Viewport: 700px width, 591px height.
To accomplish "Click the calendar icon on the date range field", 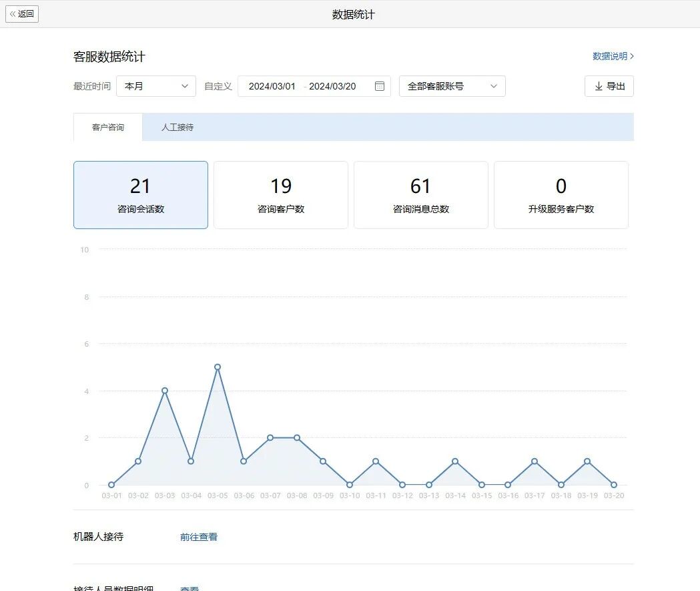I will [379, 86].
